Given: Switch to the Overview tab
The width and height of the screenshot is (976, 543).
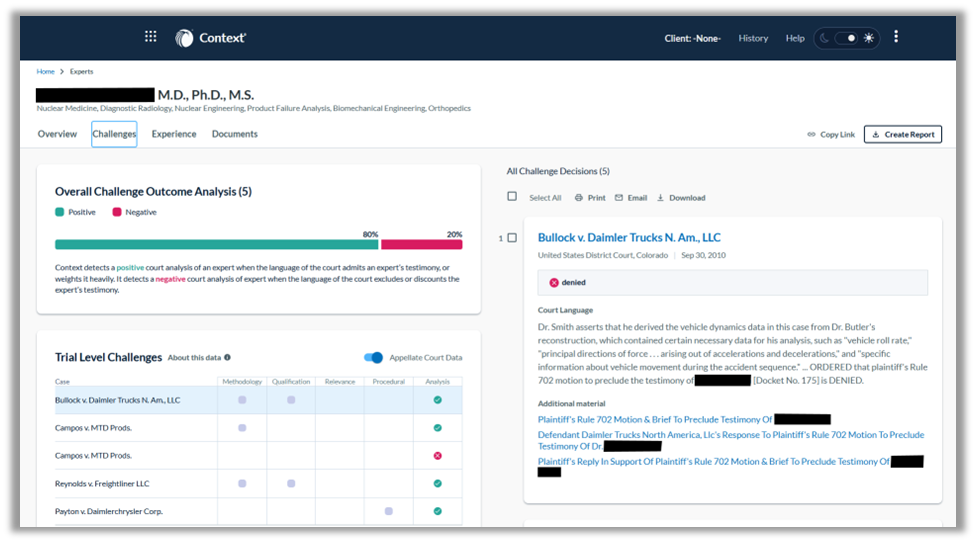Looking at the screenshot, I should pyautogui.click(x=57, y=134).
